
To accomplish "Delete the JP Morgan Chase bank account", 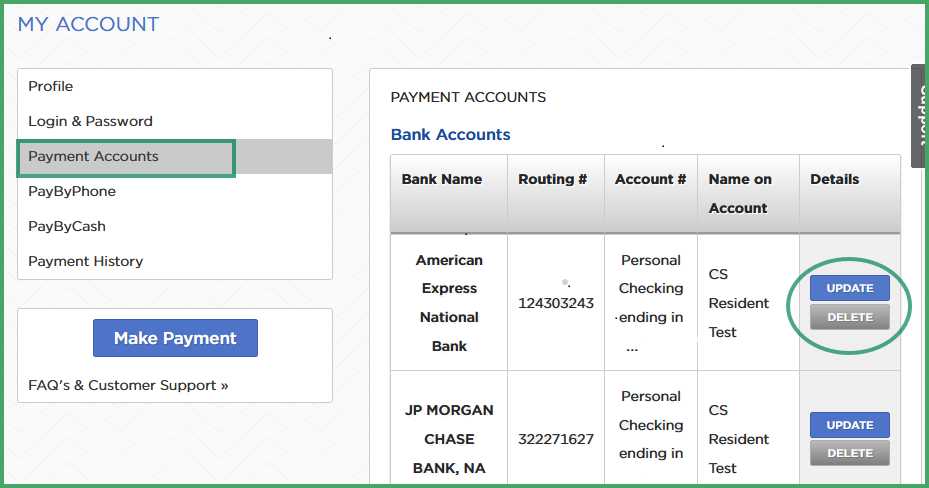I will point(850,453).
